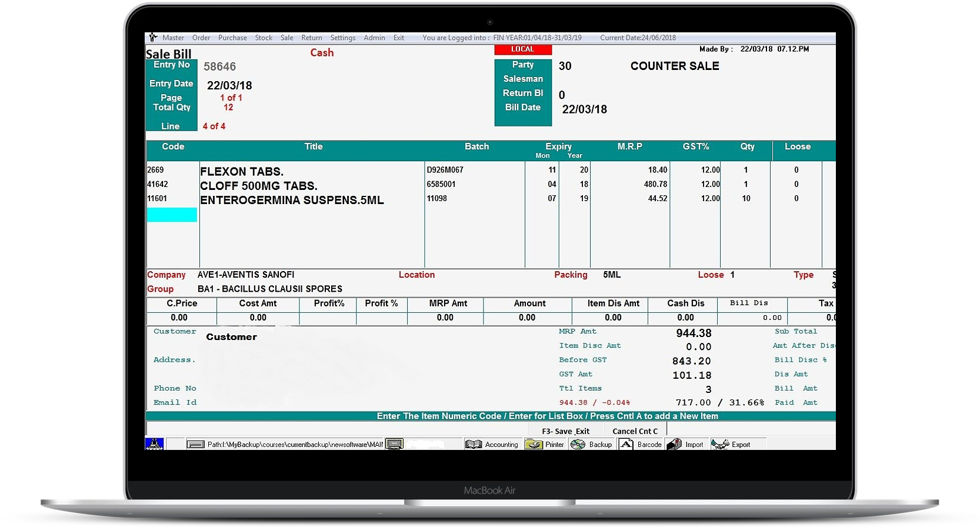Open the Printer tool

coord(534,445)
